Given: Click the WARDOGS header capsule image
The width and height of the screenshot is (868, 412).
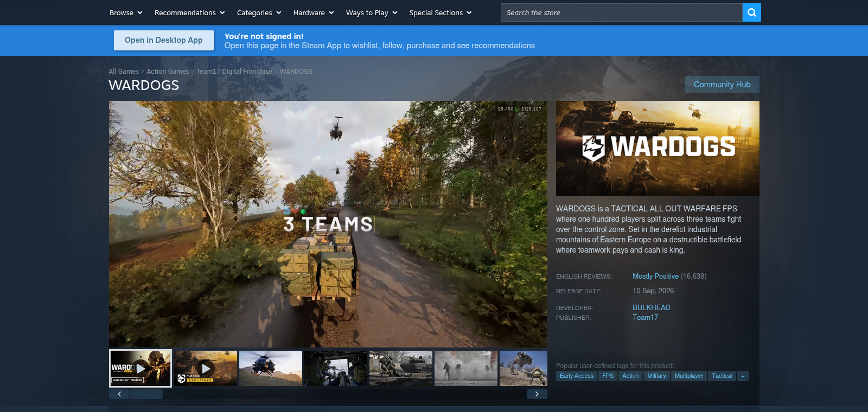Looking at the screenshot, I should point(658,148).
